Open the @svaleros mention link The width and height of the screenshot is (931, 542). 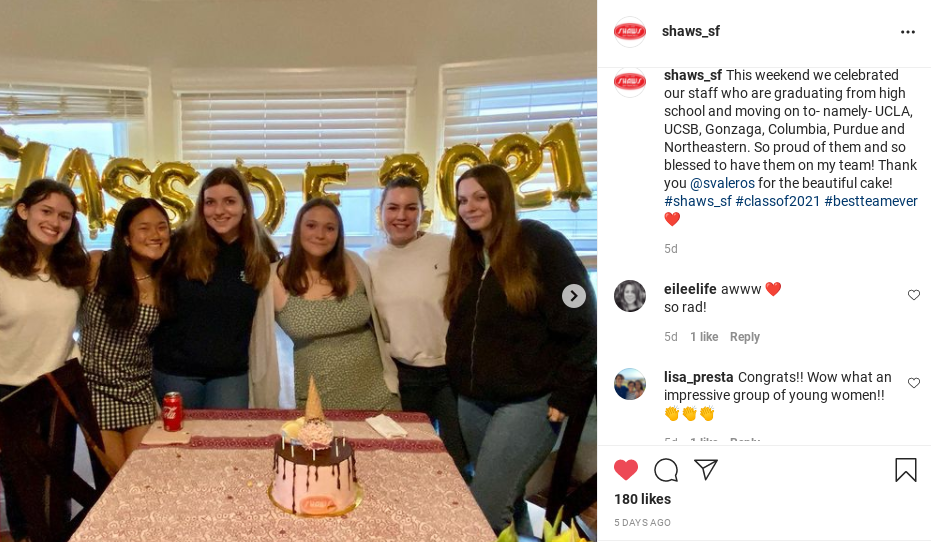point(722,183)
